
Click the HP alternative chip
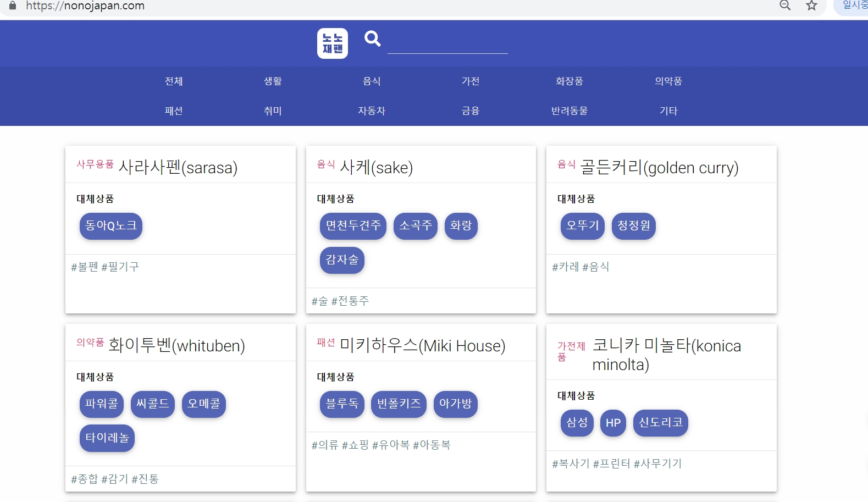[613, 423]
